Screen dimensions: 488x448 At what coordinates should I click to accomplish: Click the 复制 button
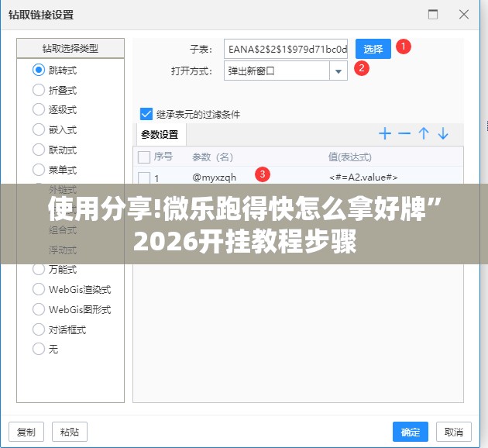pos(26,432)
